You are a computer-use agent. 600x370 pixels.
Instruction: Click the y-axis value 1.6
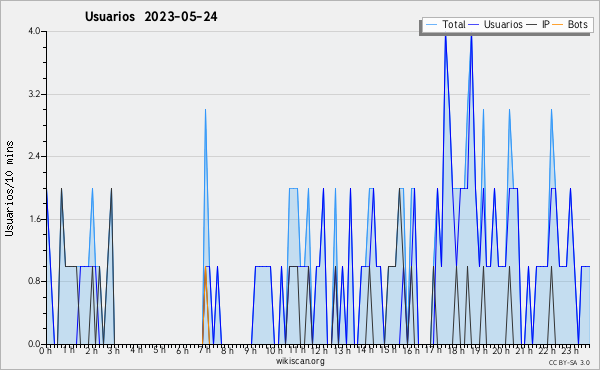pos(34,219)
